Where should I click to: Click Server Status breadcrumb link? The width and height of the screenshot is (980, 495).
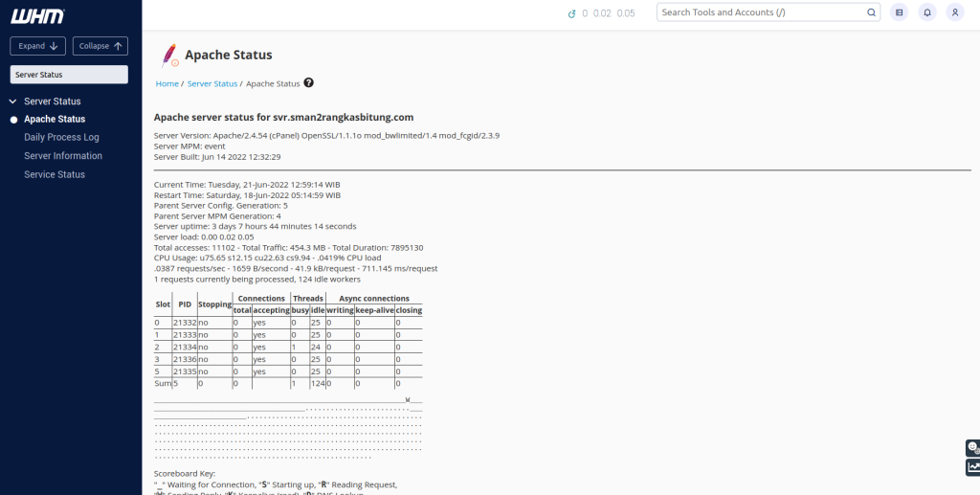pos(212,84)
